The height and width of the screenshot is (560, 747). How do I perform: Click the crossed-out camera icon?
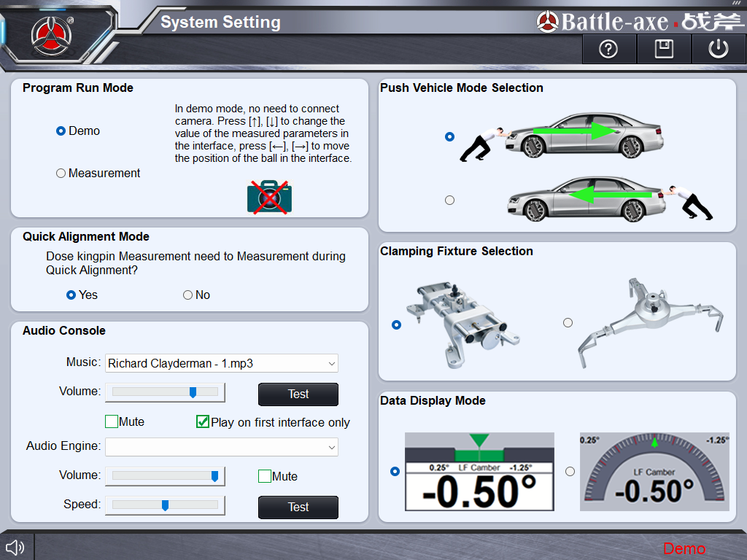click(269, 197)
